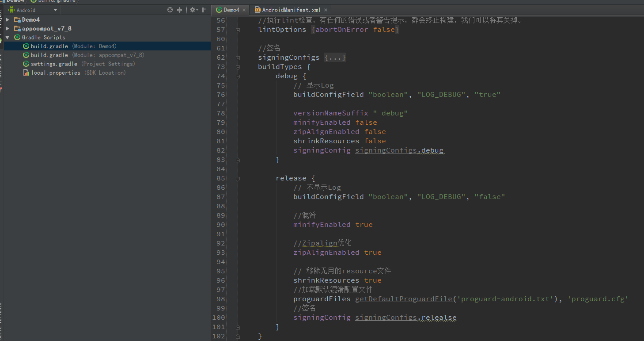Image resolution: width=644 pixels, height=341 pixels.
Task: Click the 'proguard-android.txt' string
Action: (505, 299)
